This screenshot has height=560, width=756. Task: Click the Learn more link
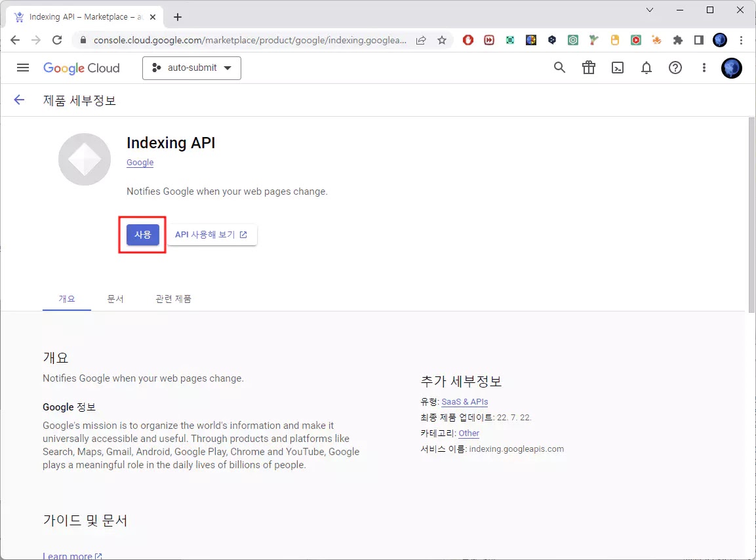click(72, 555)
